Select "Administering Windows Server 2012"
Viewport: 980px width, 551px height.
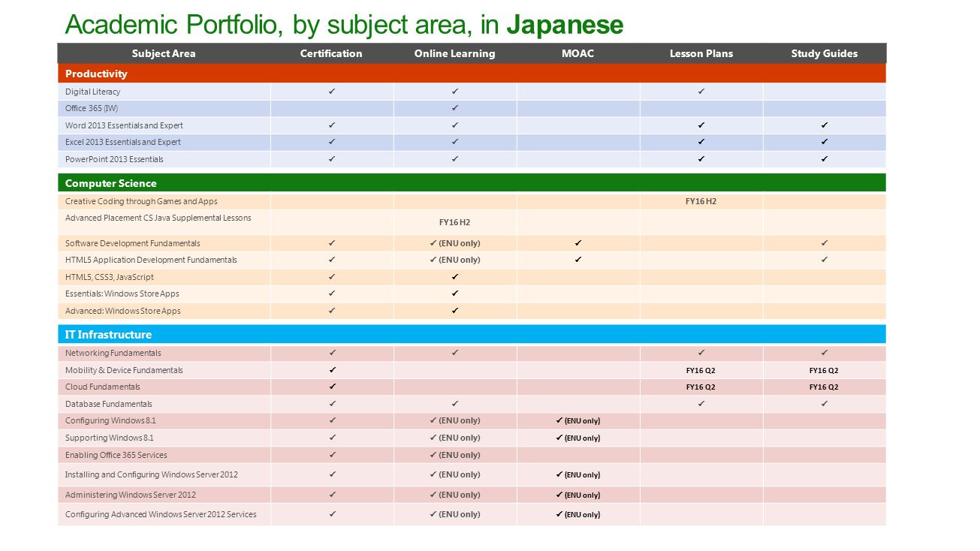coord(131,495)
